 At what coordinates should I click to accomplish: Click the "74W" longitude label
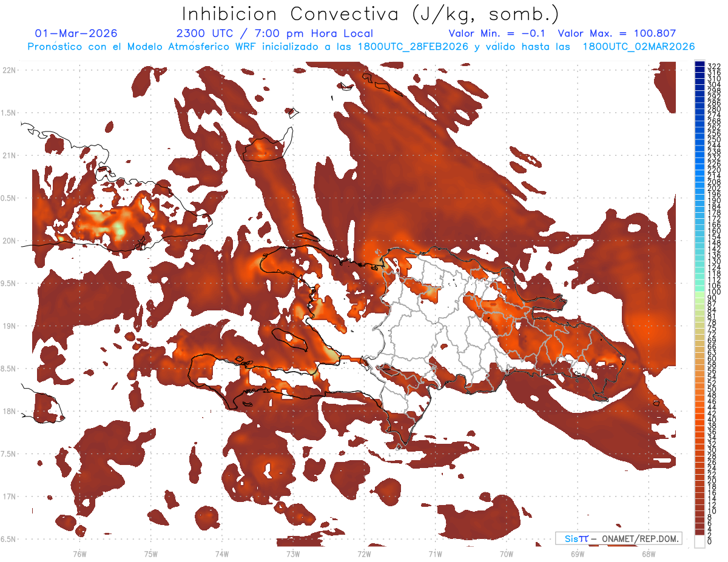pyautogui.click(x=221, y=554)
